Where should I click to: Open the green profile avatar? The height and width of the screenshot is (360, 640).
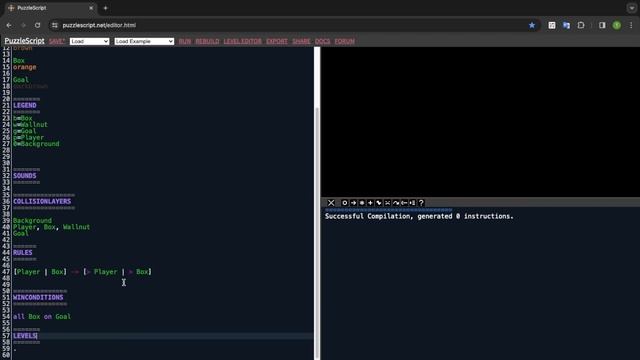617,25
